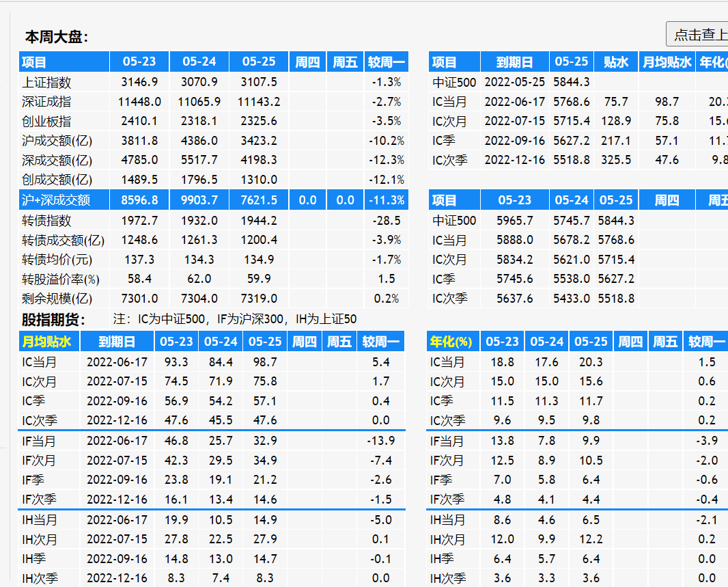Click the 创业板指 row label

click(46, 121)
